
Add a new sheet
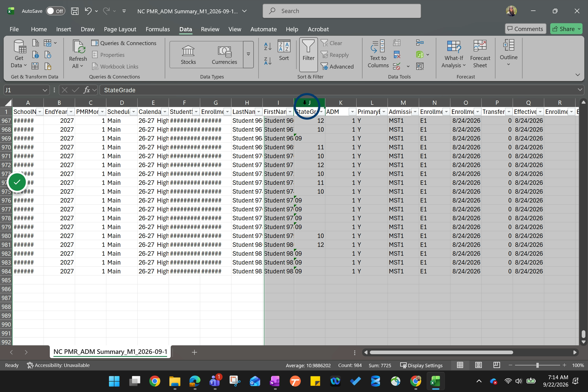click(194, 352)
